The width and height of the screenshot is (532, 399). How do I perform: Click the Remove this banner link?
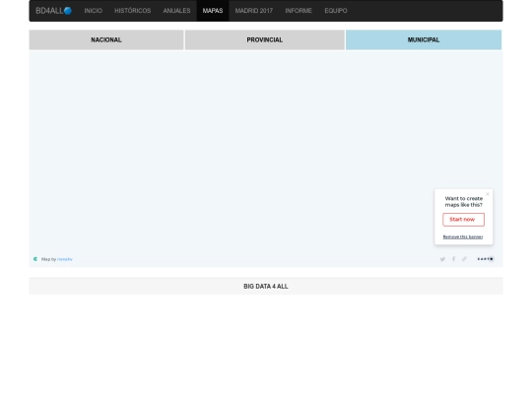[463, 236]
